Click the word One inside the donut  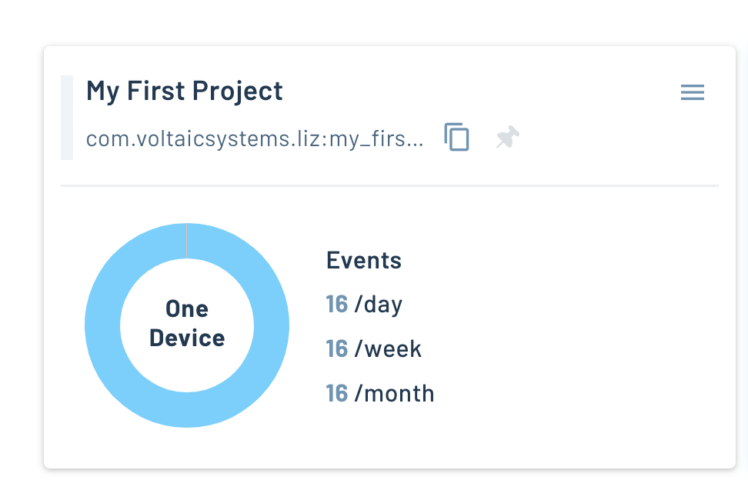187,309
